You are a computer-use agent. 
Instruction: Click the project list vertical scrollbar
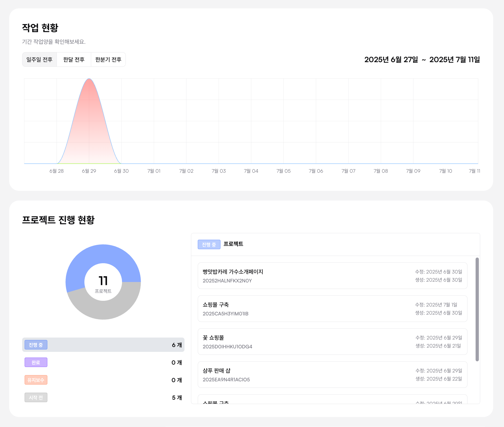pyautogui.click(x=477, y=309)
